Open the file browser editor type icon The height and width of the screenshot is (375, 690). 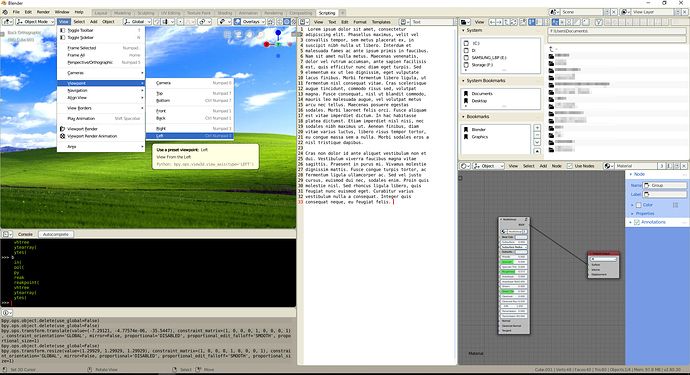pyautogui.click(x=465, y=22)
